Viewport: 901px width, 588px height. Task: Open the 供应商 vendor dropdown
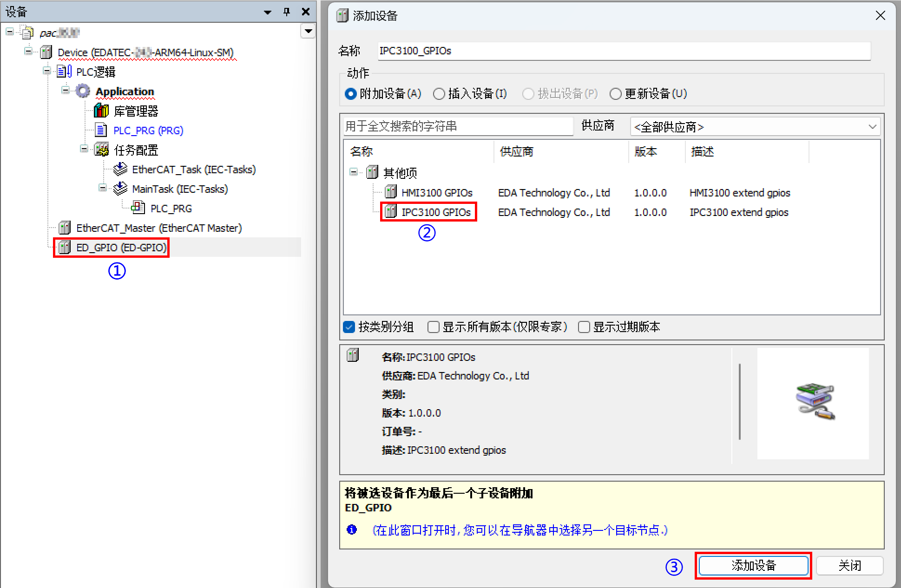point(872,126)
